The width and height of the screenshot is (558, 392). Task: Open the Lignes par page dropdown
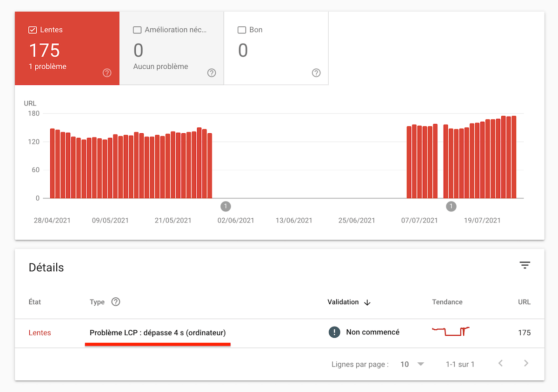(411, 364)
